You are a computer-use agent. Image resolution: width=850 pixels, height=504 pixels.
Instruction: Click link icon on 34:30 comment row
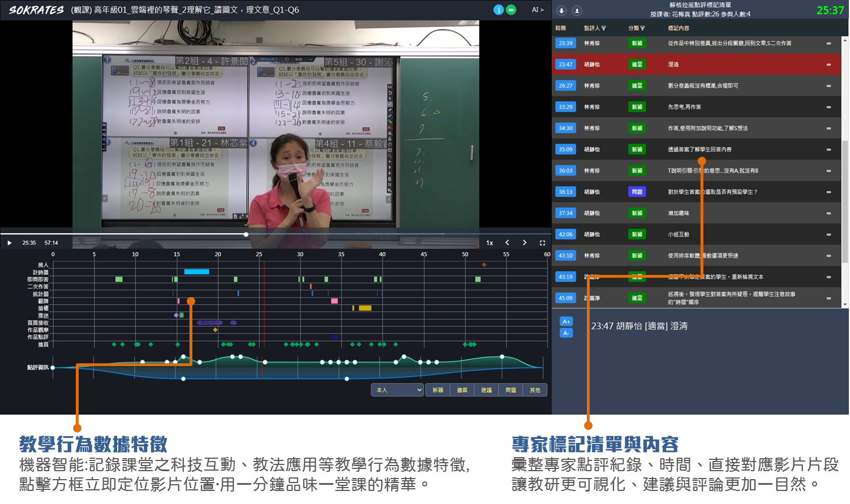tap(828, 128)
